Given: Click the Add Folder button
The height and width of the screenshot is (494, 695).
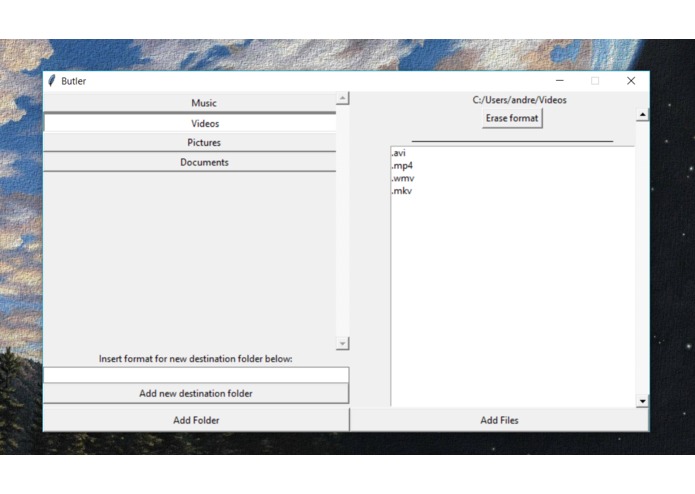Looking at the screenshot, I should click(x=196, y=420).
